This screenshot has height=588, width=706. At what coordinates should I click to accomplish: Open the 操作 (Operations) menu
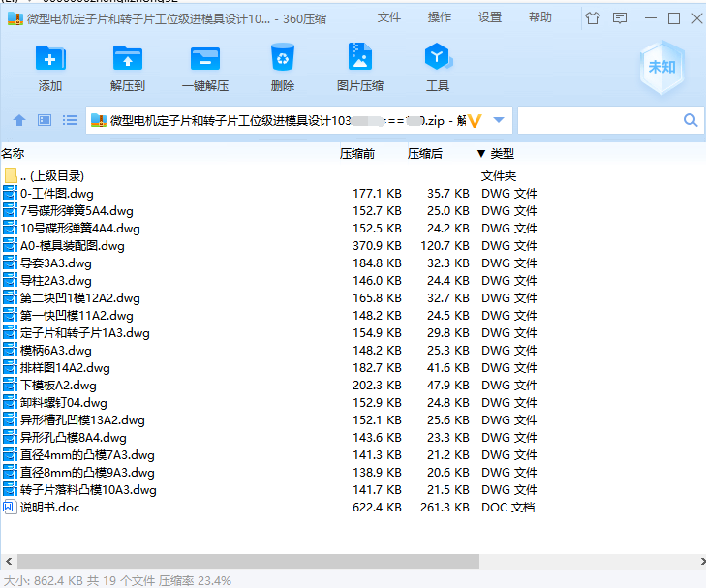click(440, 17)
